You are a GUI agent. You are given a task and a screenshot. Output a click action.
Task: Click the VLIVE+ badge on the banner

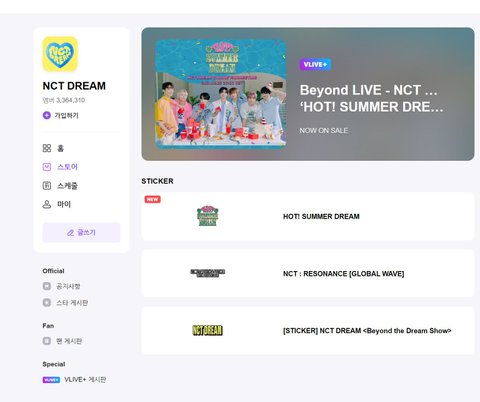[x=315, y=65]
